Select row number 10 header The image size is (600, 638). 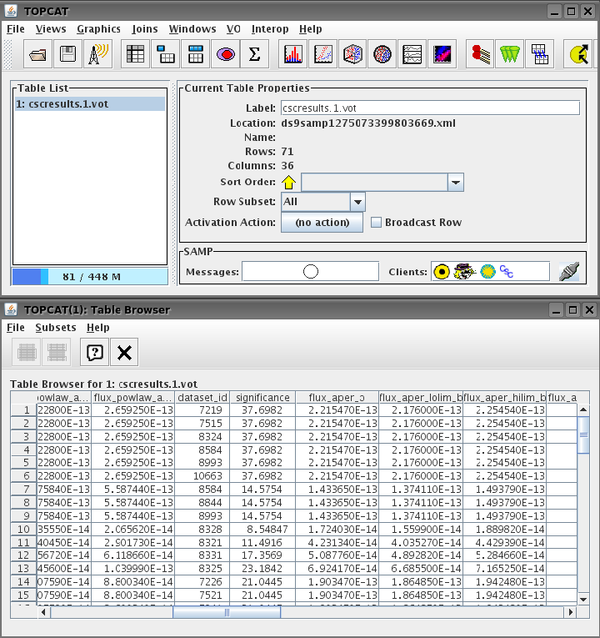click(x=24, y=529)
